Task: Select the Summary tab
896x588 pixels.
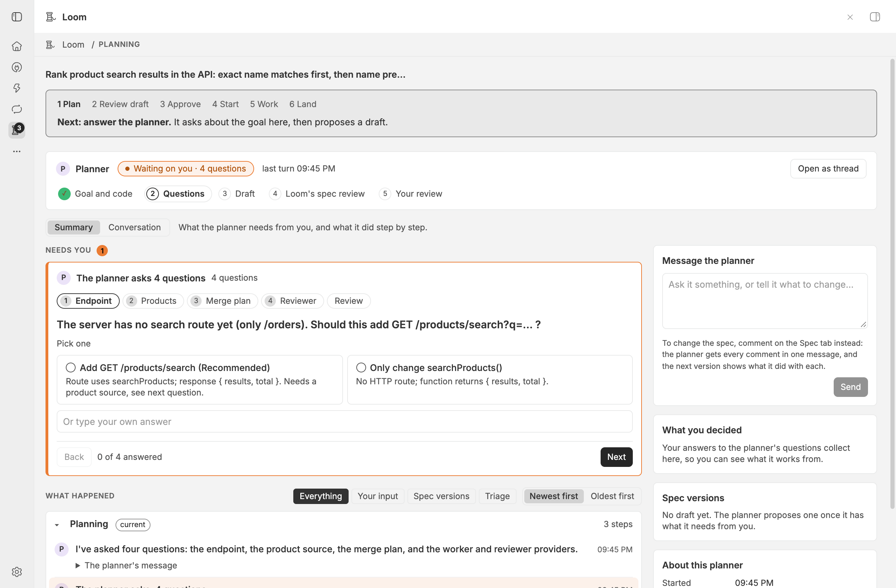Action: 73,227
